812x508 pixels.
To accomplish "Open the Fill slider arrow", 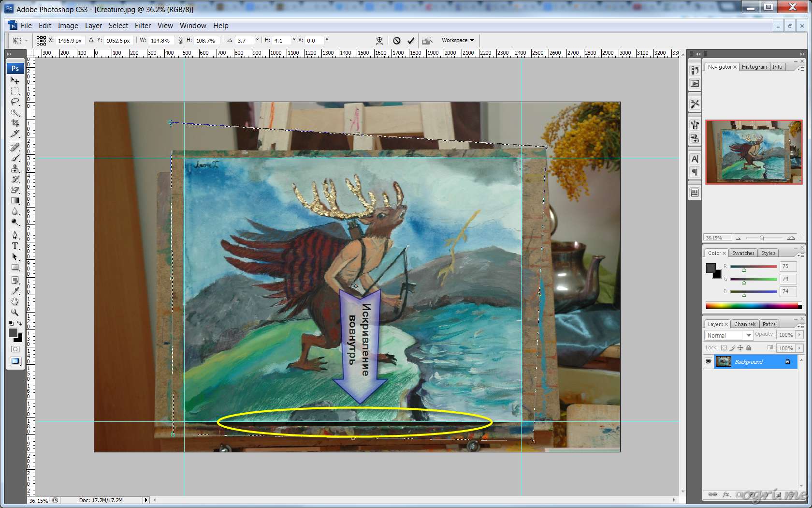I will (x=799, y=348).
